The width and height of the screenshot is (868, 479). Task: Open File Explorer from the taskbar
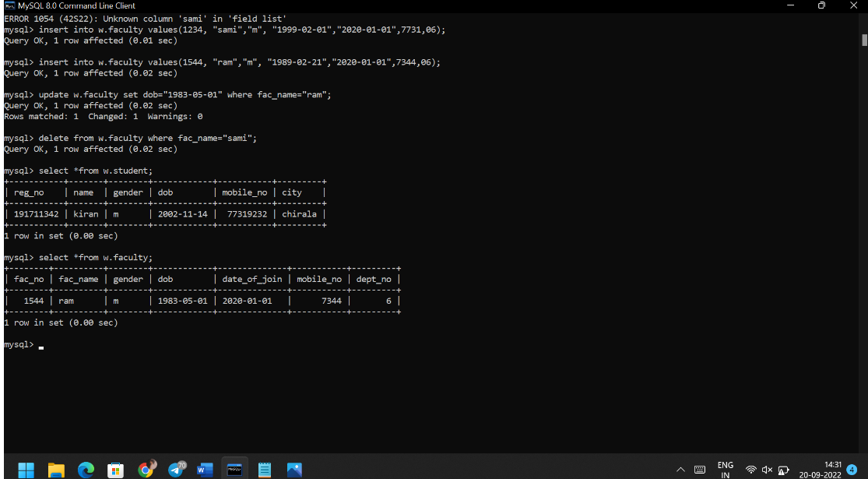(x=56, y=469)
